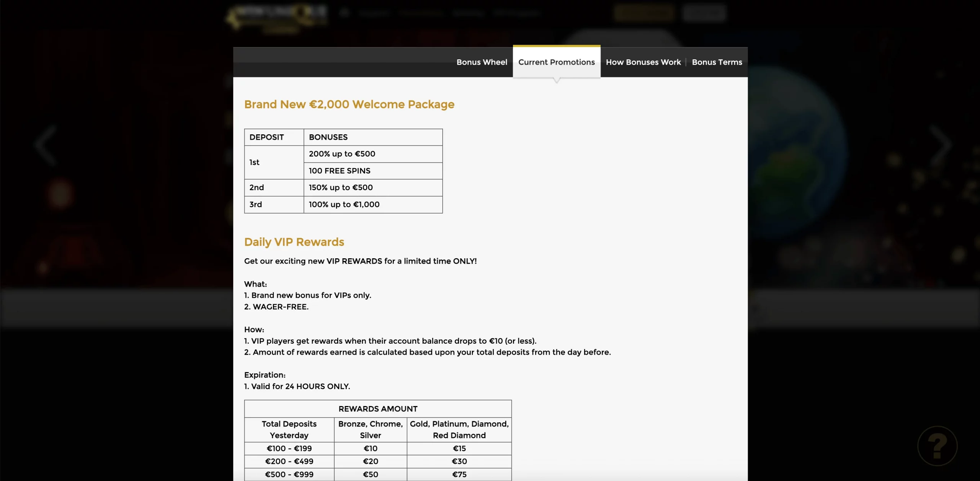This screenshot has height=481, width=980.
Task: Click the 'How:' label
Action: pyautogui.click(x=254, y=329)
